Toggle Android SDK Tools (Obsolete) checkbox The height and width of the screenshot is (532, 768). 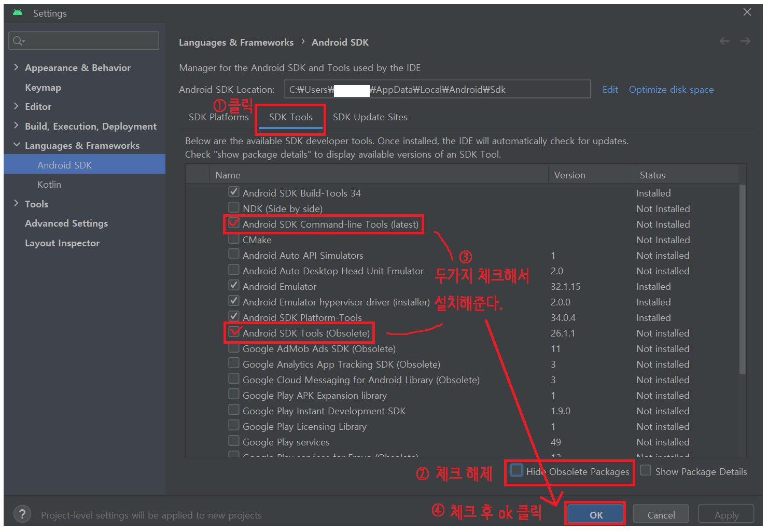[234, 332]
